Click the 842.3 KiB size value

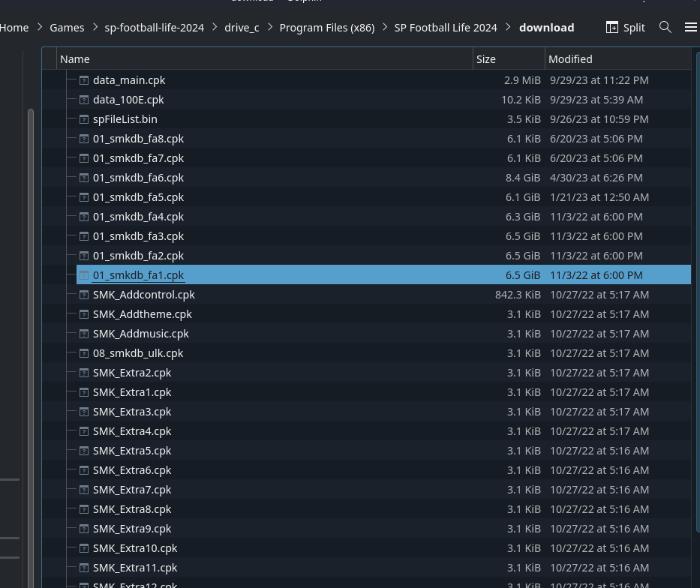[518, 295]
